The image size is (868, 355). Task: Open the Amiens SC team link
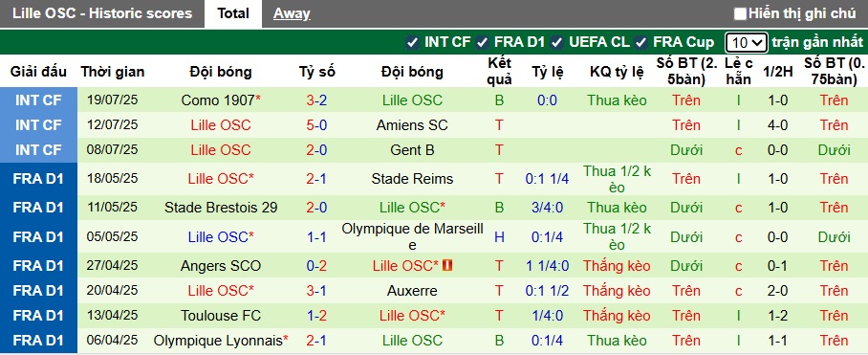pyautogui.click(x=412, y=125)
